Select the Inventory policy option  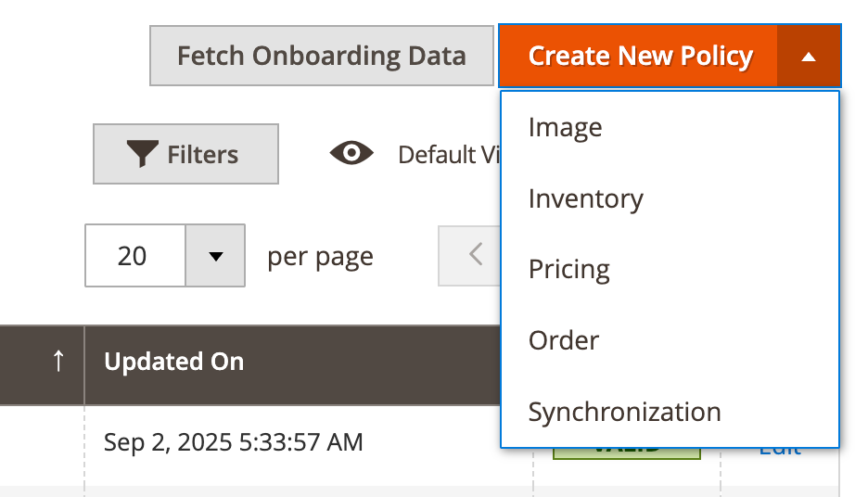(585, 198)
